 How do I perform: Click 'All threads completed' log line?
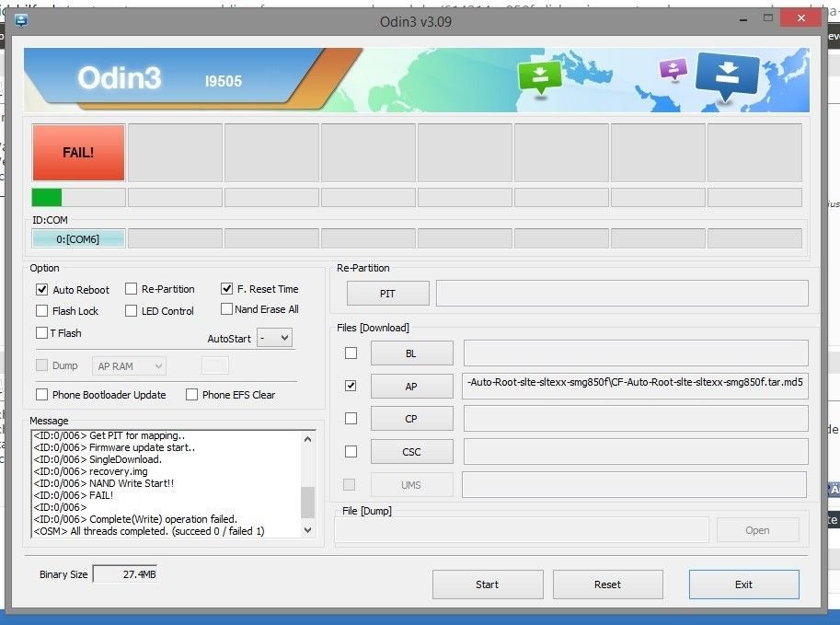[149, 531]
